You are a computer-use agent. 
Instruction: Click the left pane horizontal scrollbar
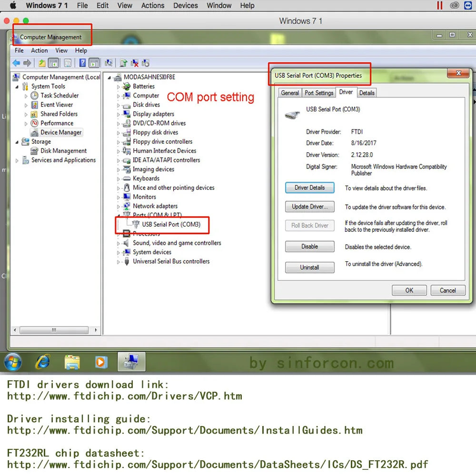click(55, 330)
